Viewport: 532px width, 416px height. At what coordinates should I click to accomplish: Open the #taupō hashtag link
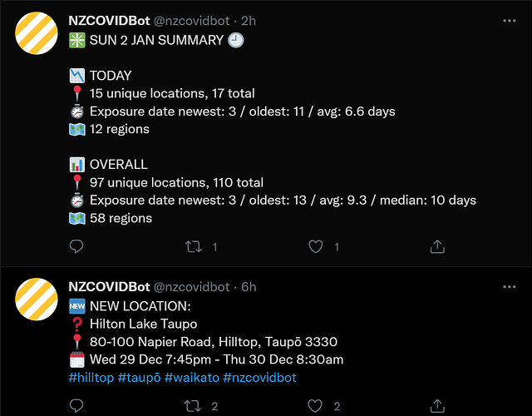[140, 378]
